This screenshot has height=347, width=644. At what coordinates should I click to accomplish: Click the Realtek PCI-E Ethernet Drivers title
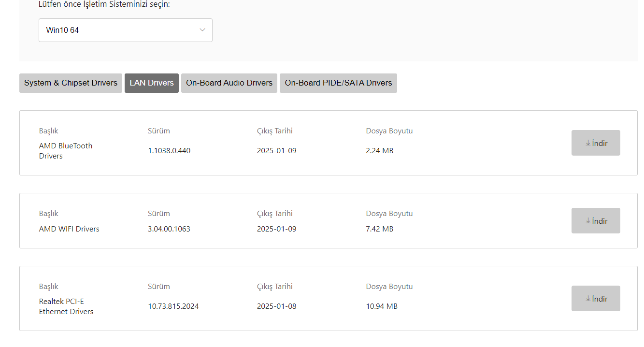[x=66, y=306]
